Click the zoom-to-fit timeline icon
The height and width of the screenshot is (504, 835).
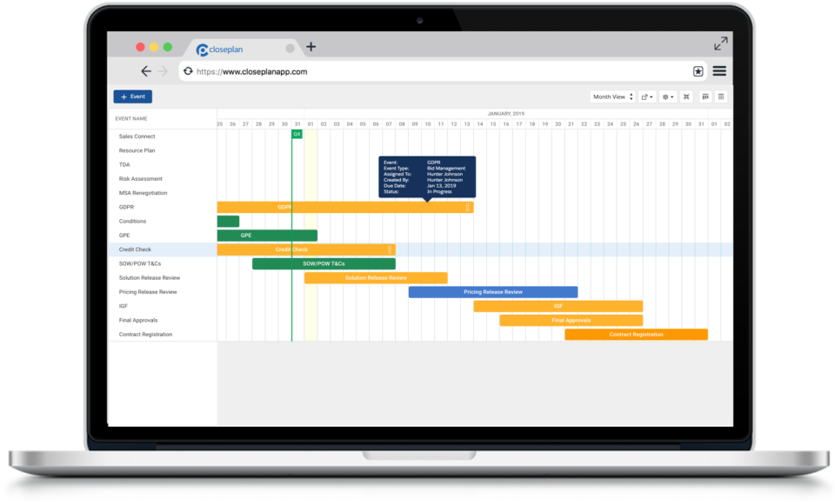pos(686,96)
